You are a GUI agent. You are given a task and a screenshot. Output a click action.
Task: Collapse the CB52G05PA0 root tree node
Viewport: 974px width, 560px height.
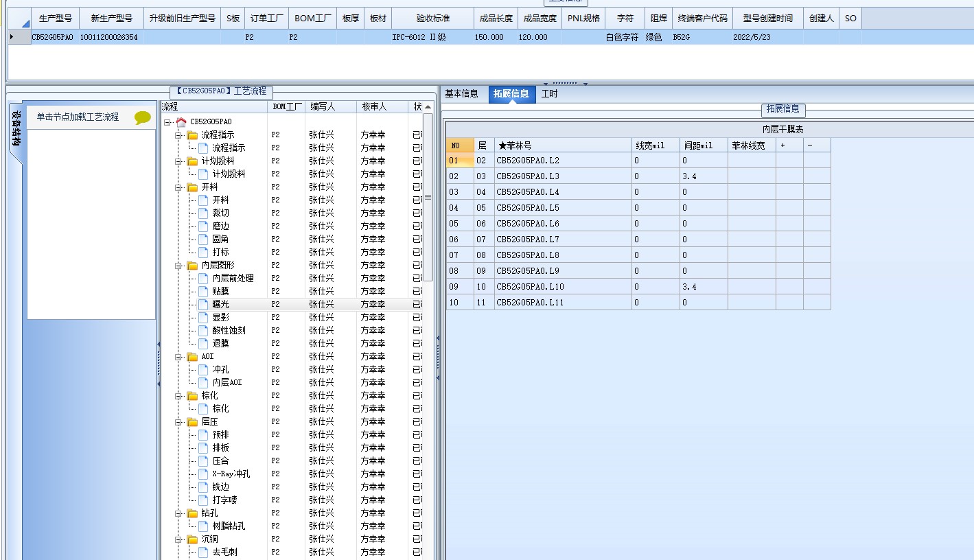click(167, 121)
